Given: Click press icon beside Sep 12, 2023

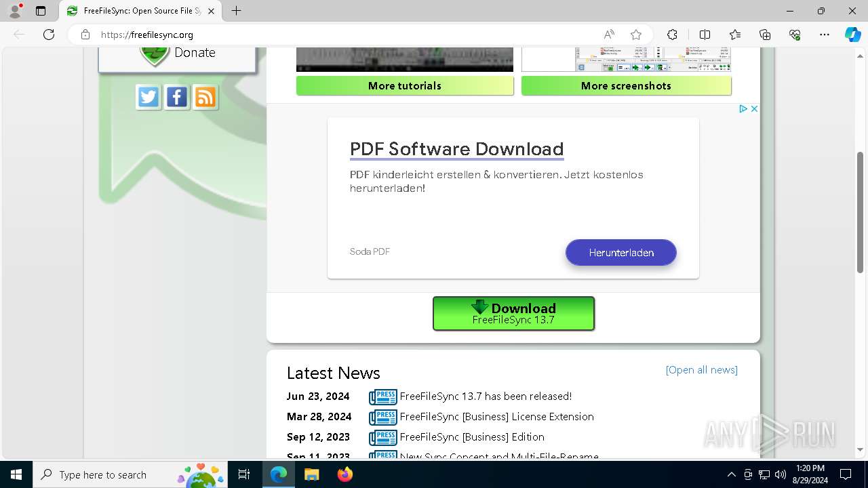Looking at the screenshot, I should [383, 437].
